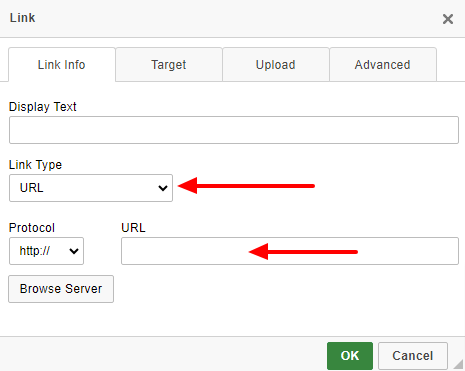Click the chevron arrow beside http://
This screenshot has width=465, height=371.
click(x=74, y=251)
